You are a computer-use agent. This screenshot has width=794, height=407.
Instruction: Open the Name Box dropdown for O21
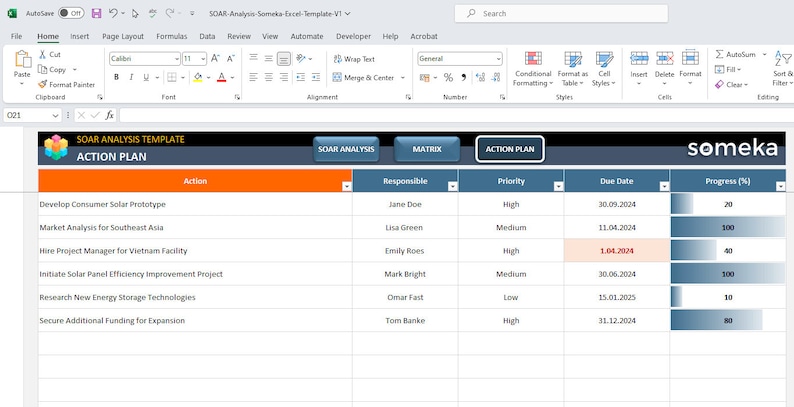[55, 115]
